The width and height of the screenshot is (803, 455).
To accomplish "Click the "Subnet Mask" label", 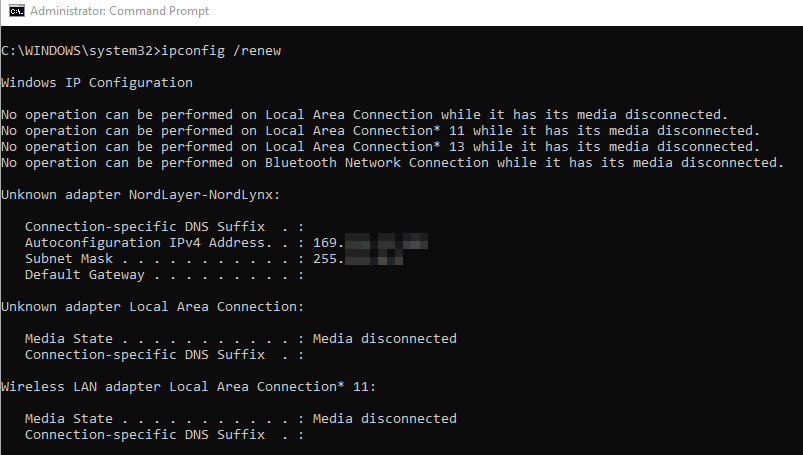I will pyautogui.click(x=69, y=258).
